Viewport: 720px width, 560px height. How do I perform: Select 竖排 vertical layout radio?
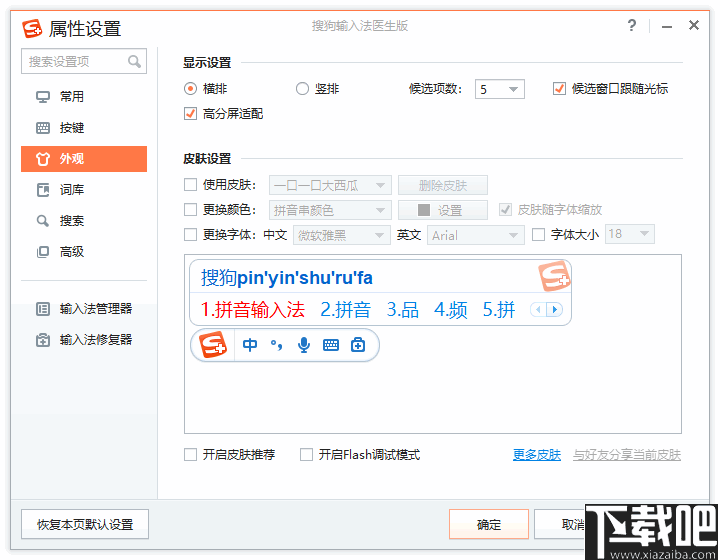[x=302, y=89]
